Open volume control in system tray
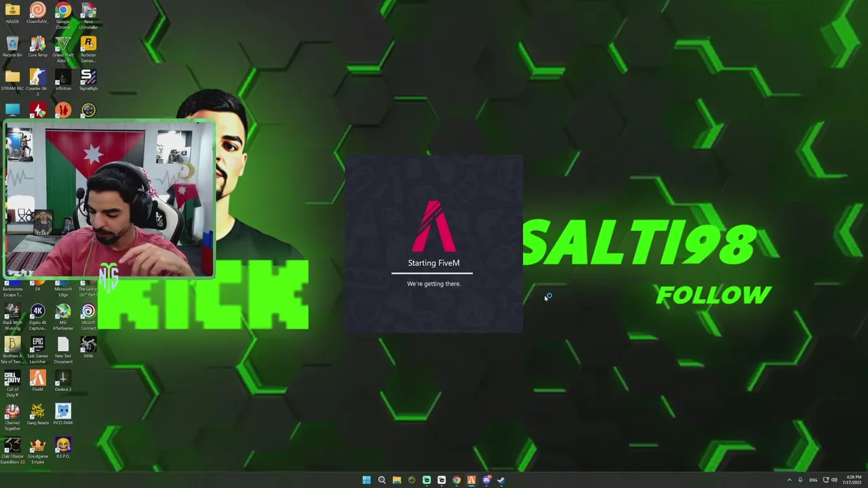The image size is (868, 488). click(x=834, y=480)
